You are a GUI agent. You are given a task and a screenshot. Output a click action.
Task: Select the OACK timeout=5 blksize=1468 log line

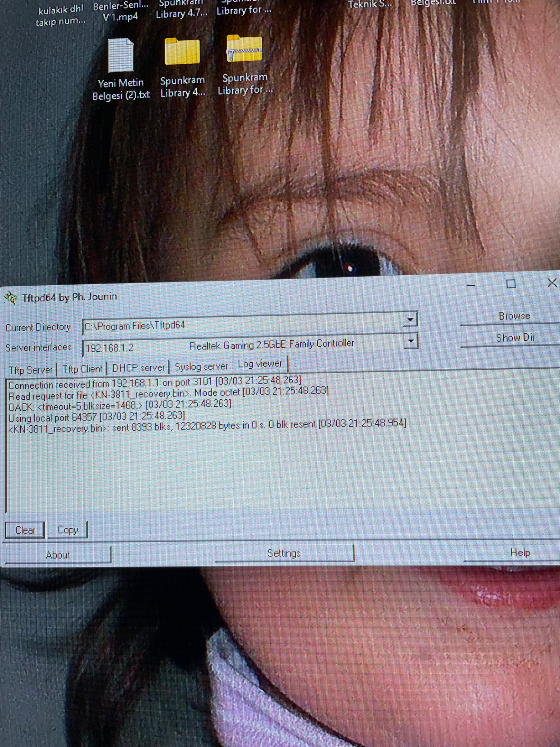(120, 405)
